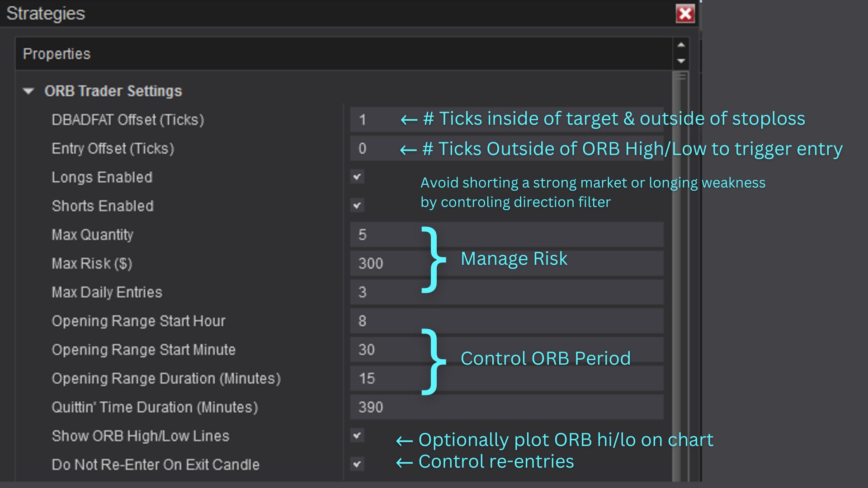Uncheck the Longs Enabled checkbox
Screen dimensions: 868x488
[357, 177]
